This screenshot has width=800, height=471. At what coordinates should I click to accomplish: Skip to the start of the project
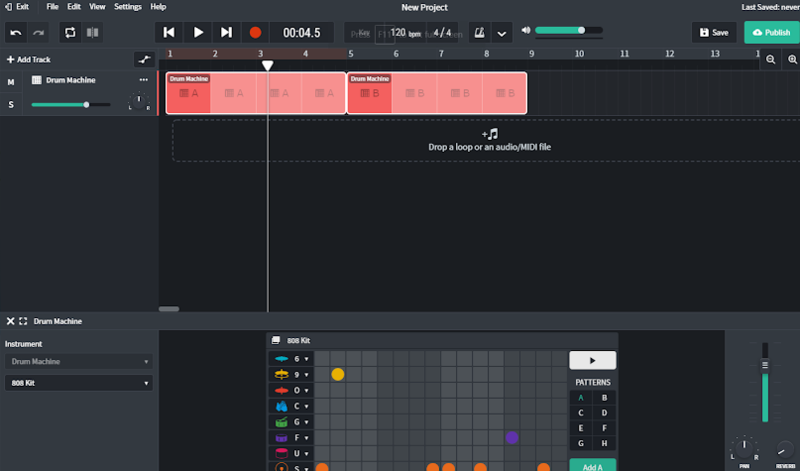click(x=169, y=32)
